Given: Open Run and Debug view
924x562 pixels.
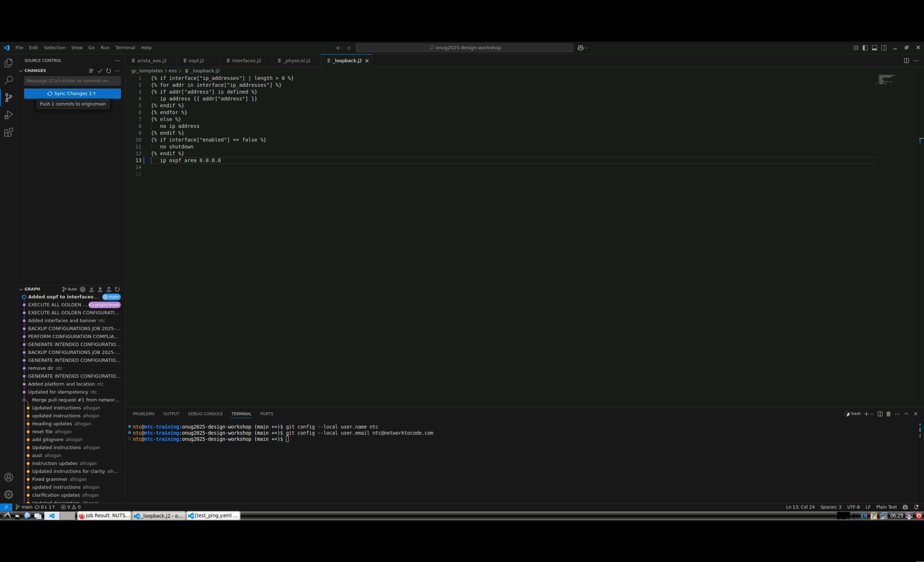Looking at the screenshot, I should [x=8, y=115].
